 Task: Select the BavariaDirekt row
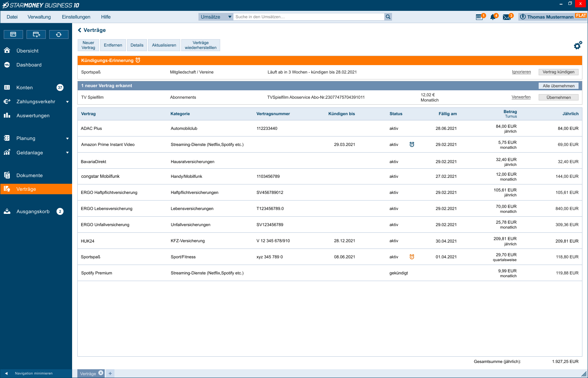(x=330, y=161)
